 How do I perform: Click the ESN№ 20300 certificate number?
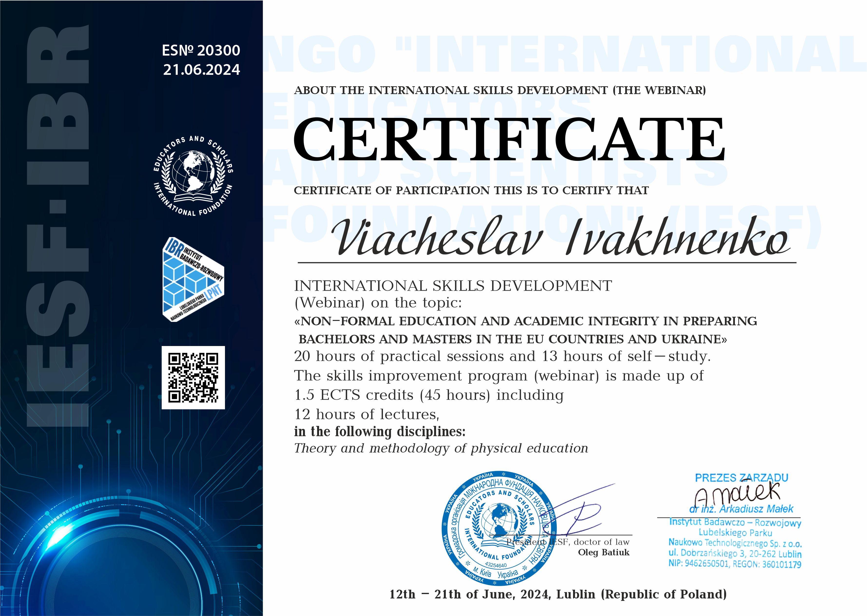coord(201,50)
